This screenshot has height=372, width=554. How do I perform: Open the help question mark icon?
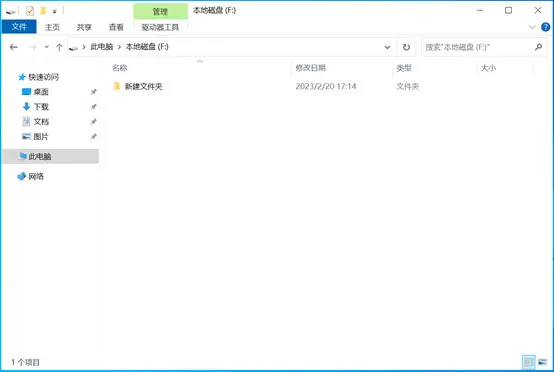coord(546,27)
